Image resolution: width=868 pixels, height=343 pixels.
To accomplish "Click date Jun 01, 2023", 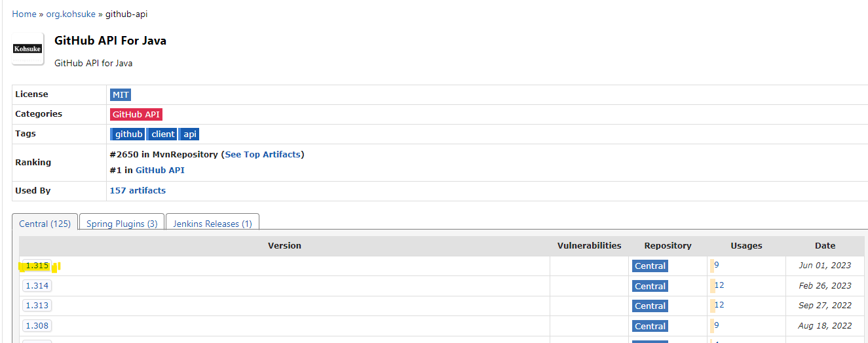I will pos(825,266).
